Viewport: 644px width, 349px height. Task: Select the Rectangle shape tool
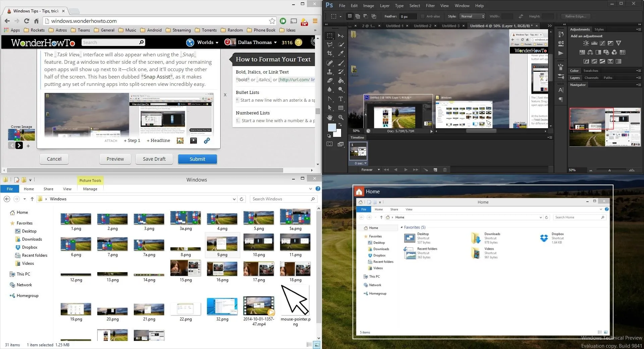point(341,108)
